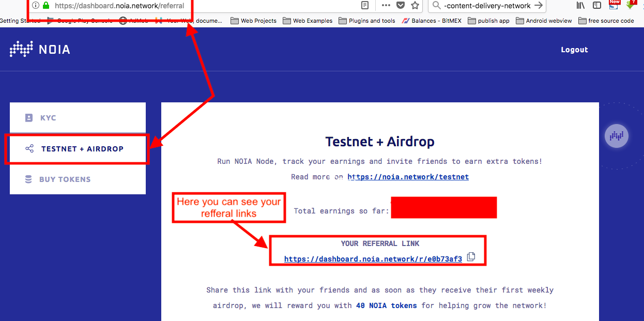The image size is (644, 321).
Task: Select the BUY TOKENS sidebar item
Action: click(x=78, y=179)
